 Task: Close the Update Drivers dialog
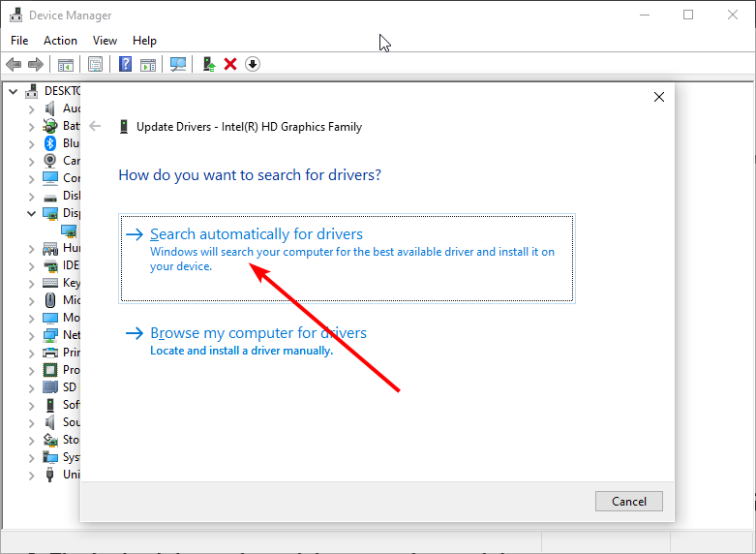pyautogui.click(x=659, y=97)
